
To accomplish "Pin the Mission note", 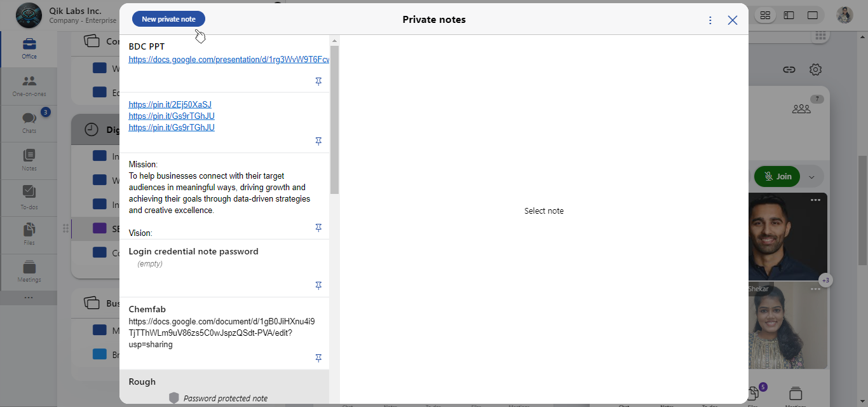I will tap(318, 228).
